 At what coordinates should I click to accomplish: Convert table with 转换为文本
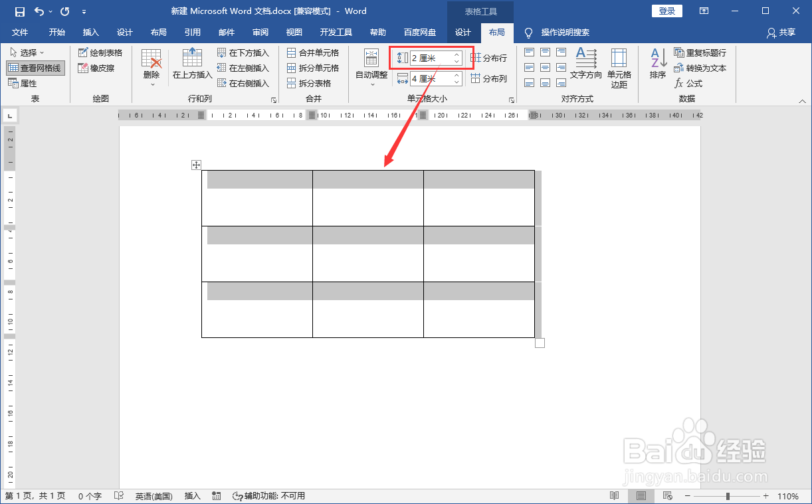(700, 68)
